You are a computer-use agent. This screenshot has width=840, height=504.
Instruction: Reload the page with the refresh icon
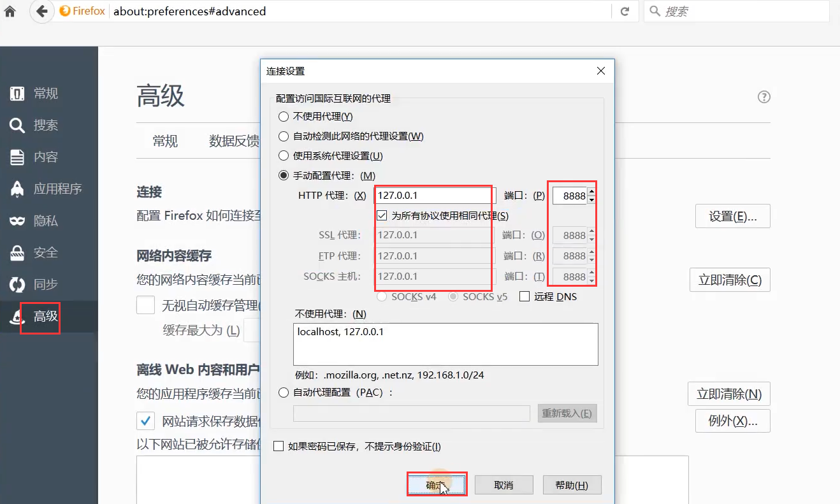pos(625,11)
